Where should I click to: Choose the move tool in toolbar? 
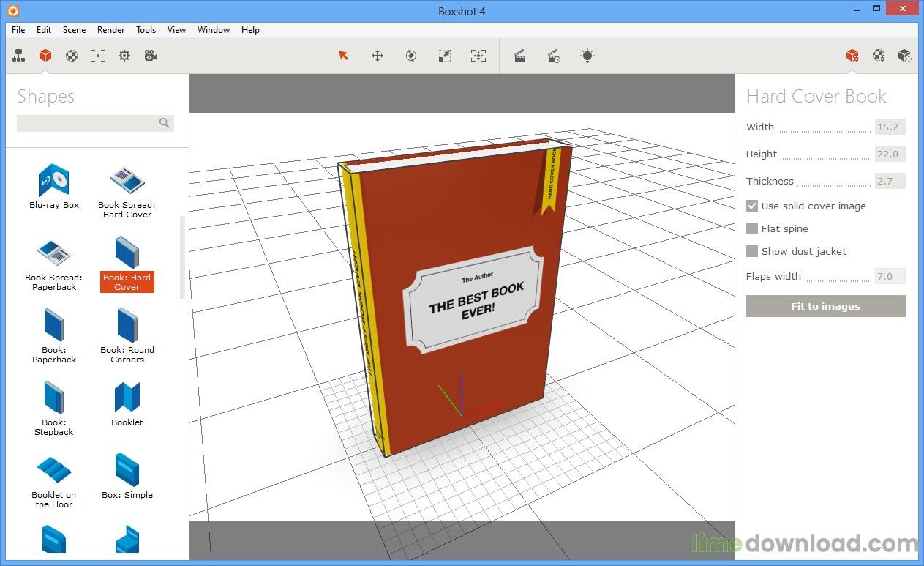[x=378, y=56]
